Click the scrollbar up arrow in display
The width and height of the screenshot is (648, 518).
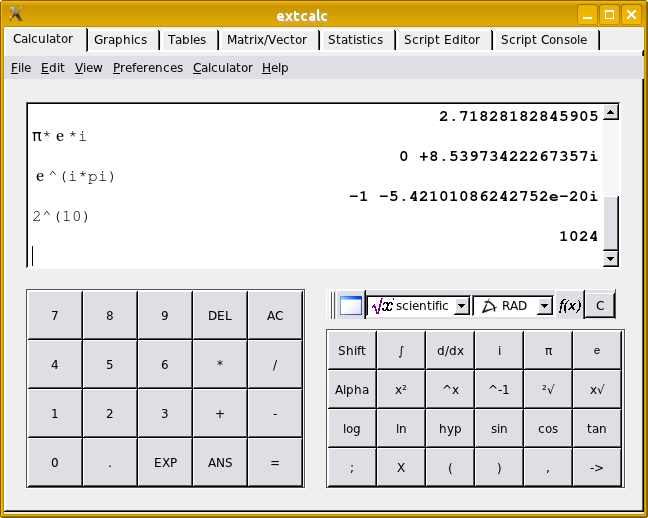coord(610,112)
